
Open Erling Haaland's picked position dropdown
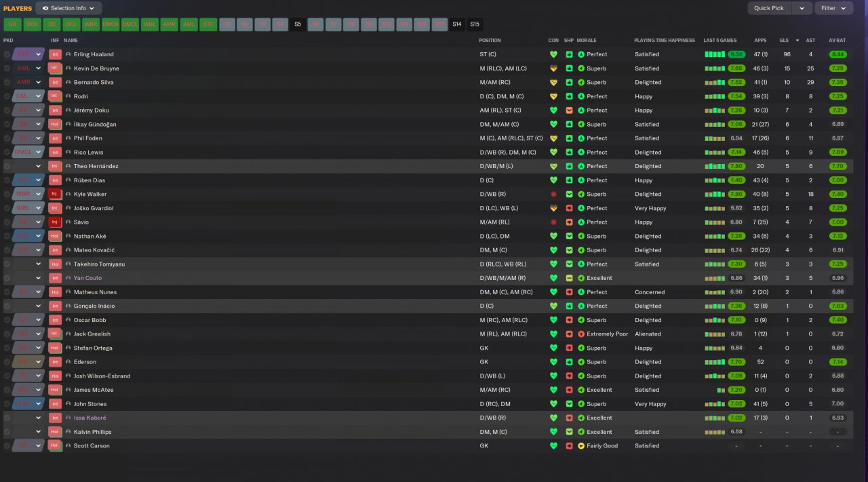(28, 54)
